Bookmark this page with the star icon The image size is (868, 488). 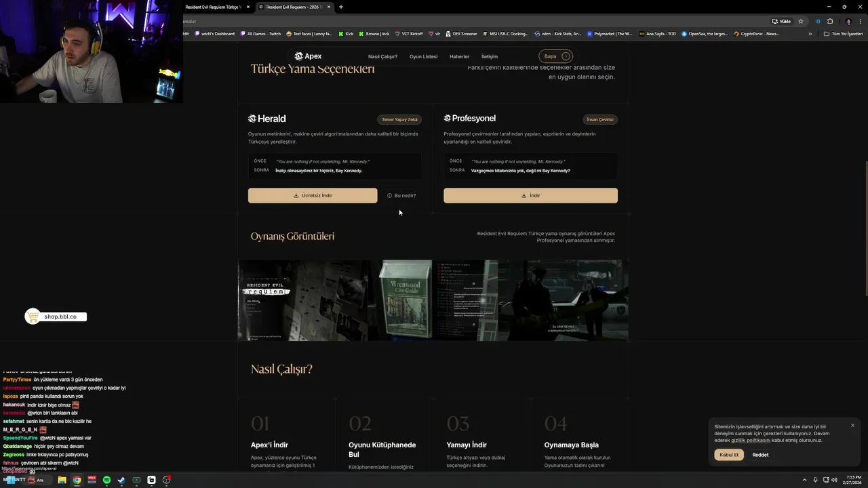(x=801, y=21)
